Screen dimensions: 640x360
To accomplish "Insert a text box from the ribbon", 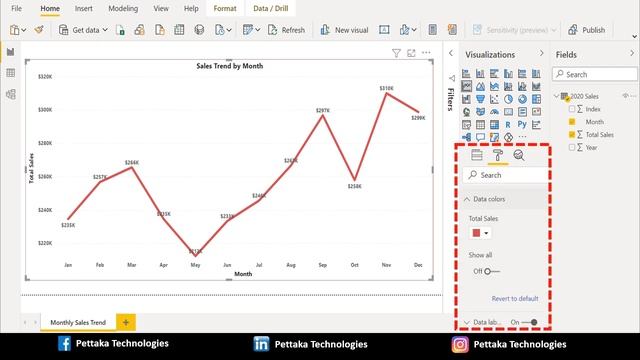I will pos(384,30).
